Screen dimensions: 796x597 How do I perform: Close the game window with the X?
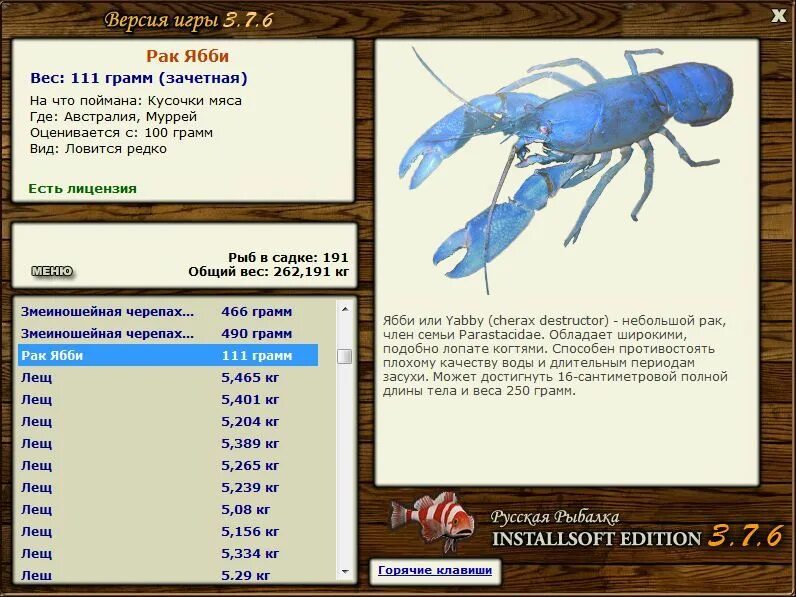pos(778,16)
